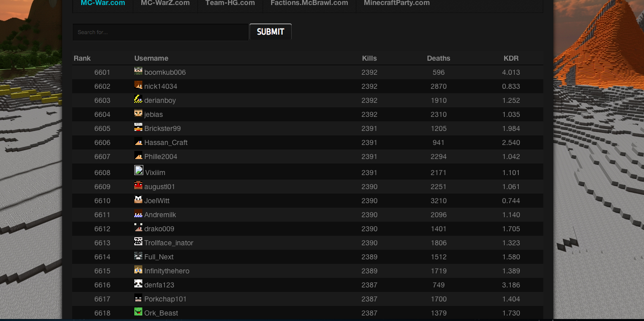
Task: Click derianboy's skin avatar icon
Action: click(138, 99)
